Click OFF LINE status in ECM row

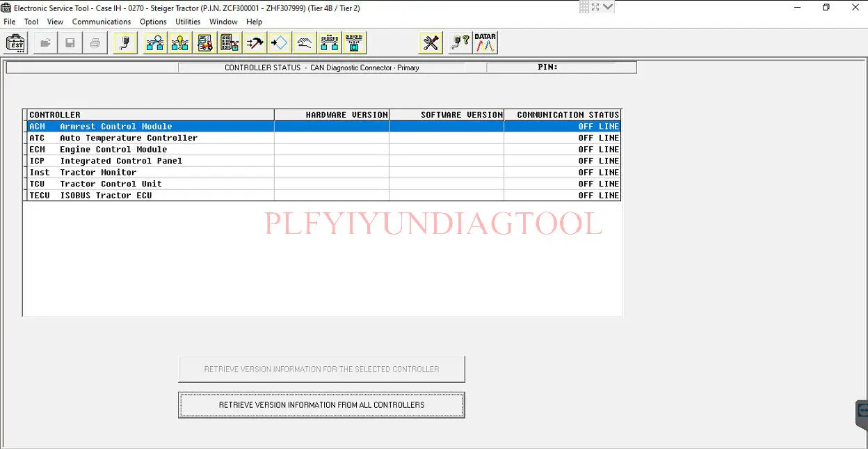(x=598, y=150)
